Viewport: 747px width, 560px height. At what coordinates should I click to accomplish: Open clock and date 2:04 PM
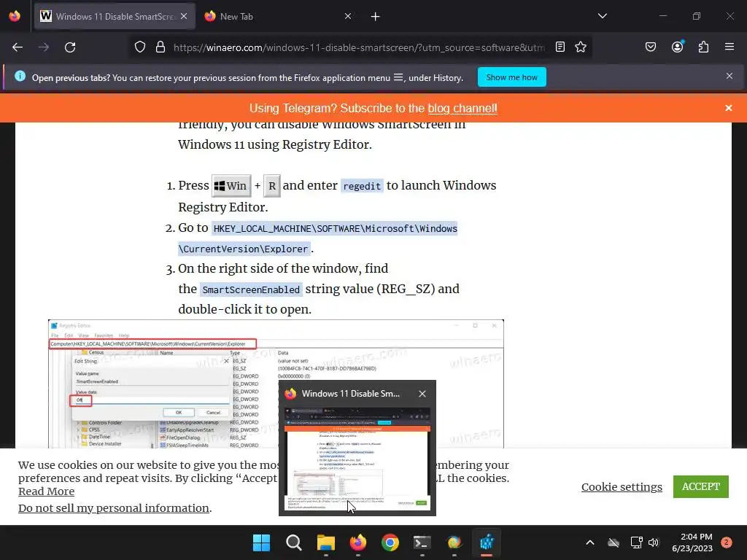692,542
